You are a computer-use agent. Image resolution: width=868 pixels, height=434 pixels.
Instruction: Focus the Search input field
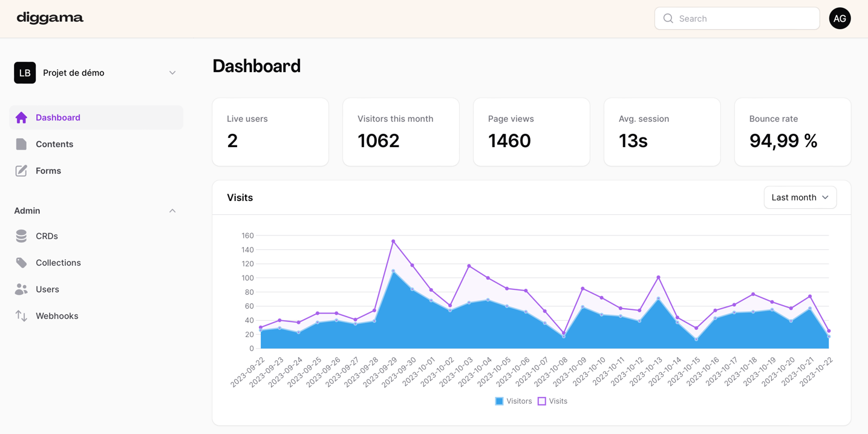pyautogui.click(x=745, y=19)
